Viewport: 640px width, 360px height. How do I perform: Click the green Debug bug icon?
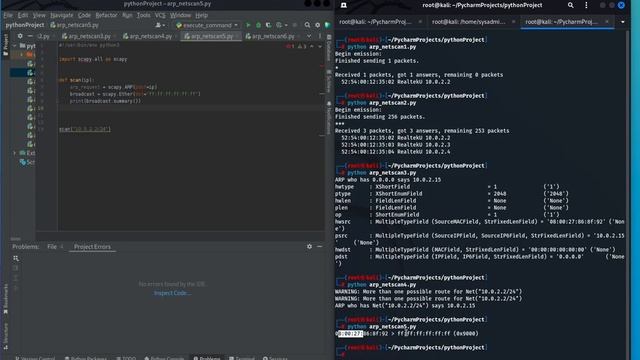pos(258,25)
